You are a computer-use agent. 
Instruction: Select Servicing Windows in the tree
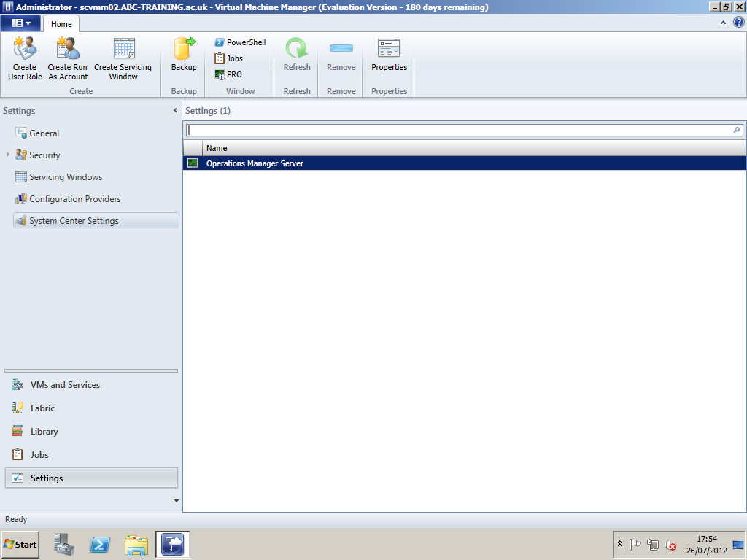66,177
